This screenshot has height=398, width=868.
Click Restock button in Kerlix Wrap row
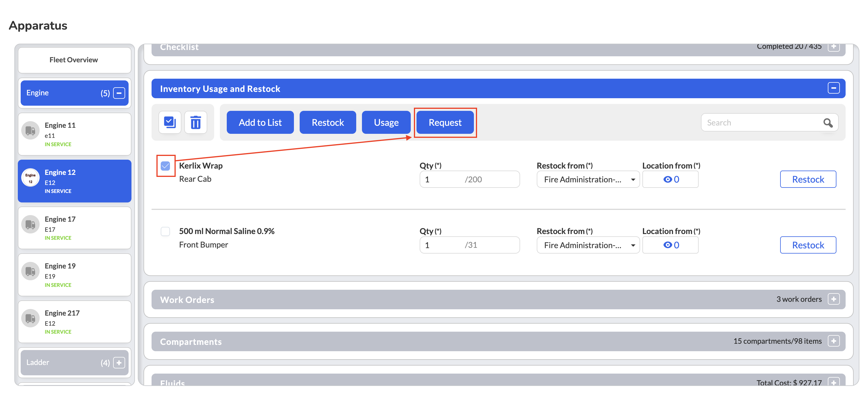[808, 179]
